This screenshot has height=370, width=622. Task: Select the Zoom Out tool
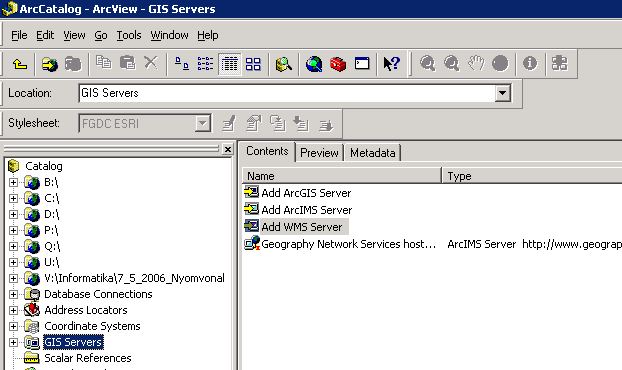coord(451,63)
